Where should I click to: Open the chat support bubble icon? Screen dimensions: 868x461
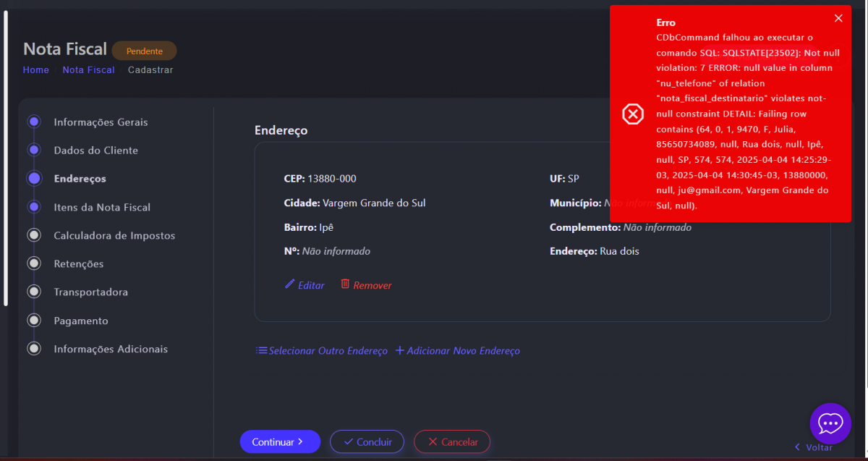pos(830,423)
